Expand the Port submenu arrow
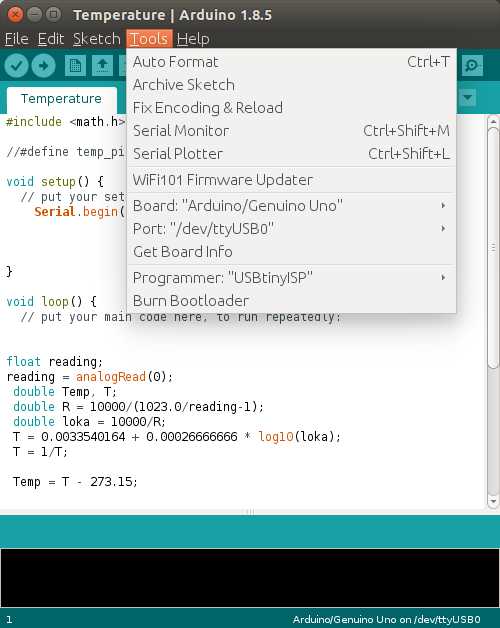500x628 pixels. coord(443,228)
